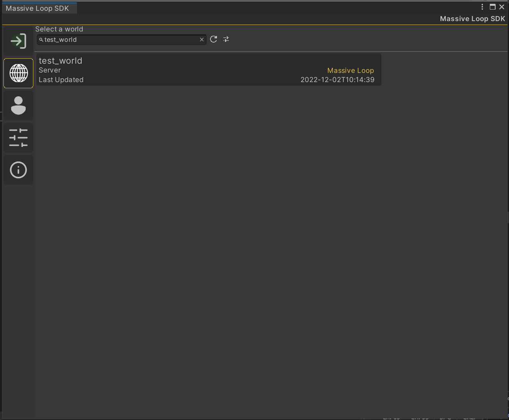This screenshot has height=420, width=509.
Task: Click the Last Updated label
Action: [x=61, y=80]
